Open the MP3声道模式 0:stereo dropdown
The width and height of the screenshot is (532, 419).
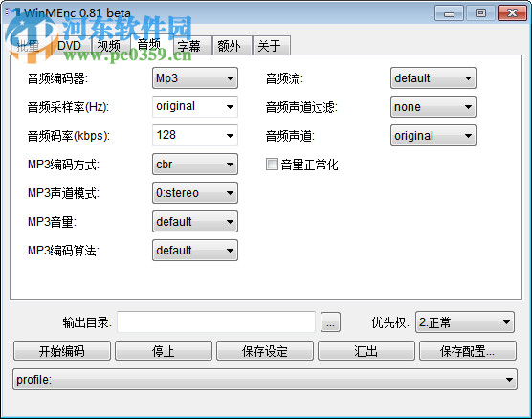195,193
